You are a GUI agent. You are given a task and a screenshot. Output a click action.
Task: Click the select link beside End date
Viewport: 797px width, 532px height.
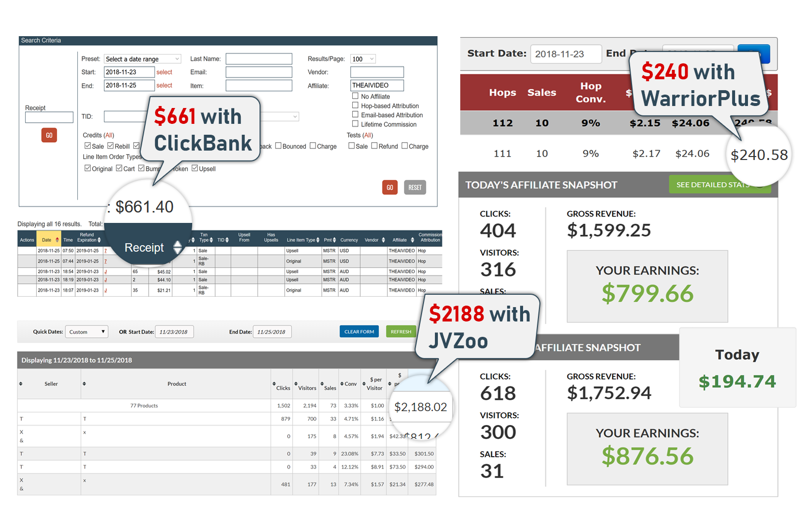pyautogui.click(x=164, y=86)
